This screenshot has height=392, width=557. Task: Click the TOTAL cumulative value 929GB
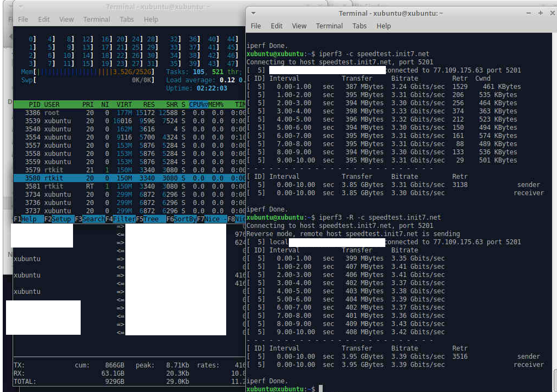[x=115, y=382]
